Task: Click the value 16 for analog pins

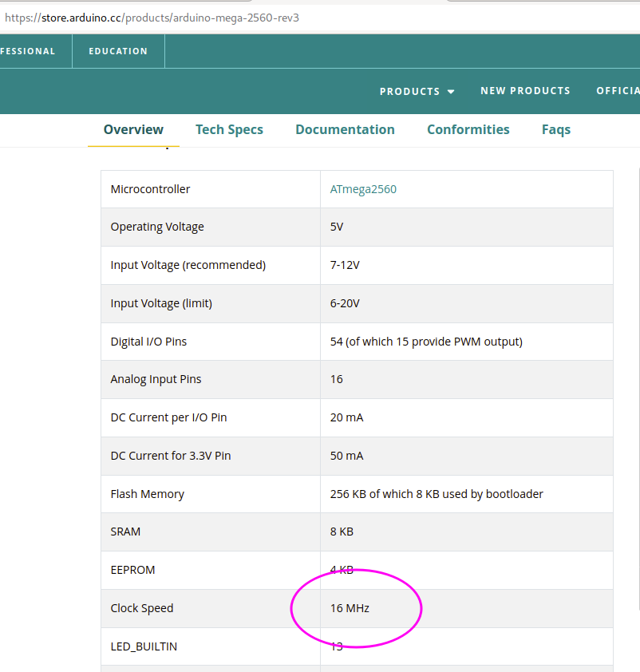Action: pyautogui.click(x=336, y=379)
